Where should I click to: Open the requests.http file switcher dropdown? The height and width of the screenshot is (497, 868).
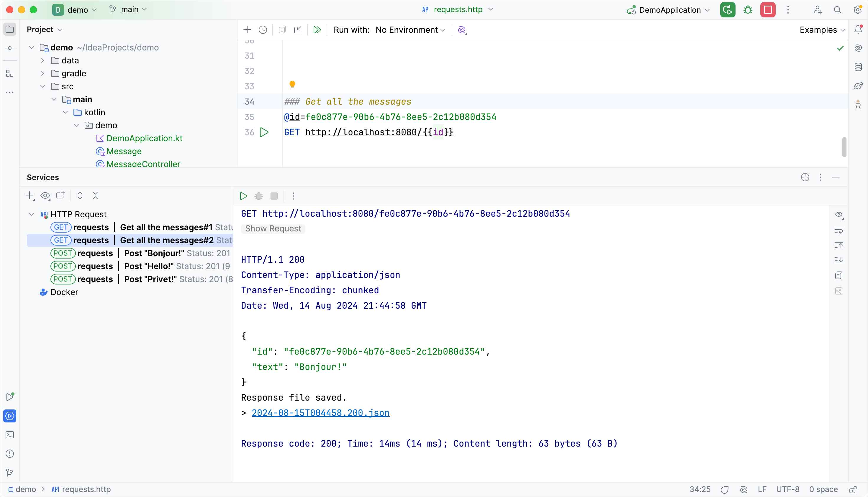458,9
